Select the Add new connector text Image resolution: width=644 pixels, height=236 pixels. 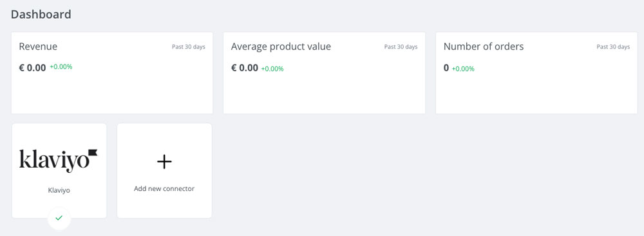click(164, 189)
